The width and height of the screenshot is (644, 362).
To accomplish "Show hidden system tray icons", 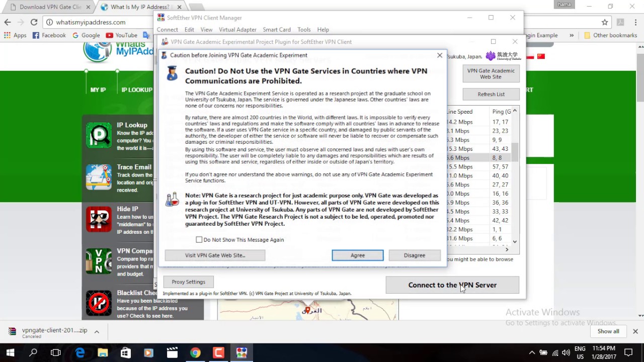I will click(x=532, y=353).
